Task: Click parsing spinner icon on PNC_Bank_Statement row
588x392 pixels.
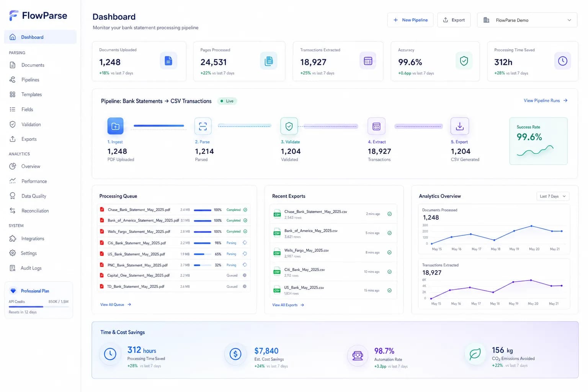Action: pyautogui.click(x=245, y=265)
